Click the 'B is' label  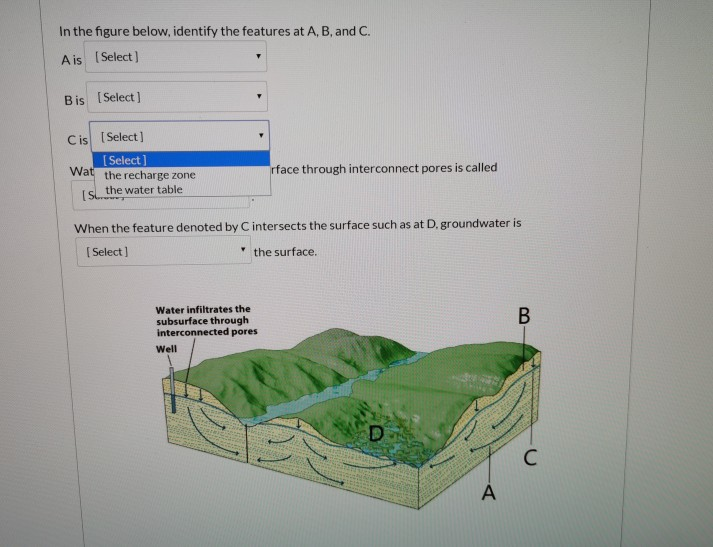(x=74, y=100)
